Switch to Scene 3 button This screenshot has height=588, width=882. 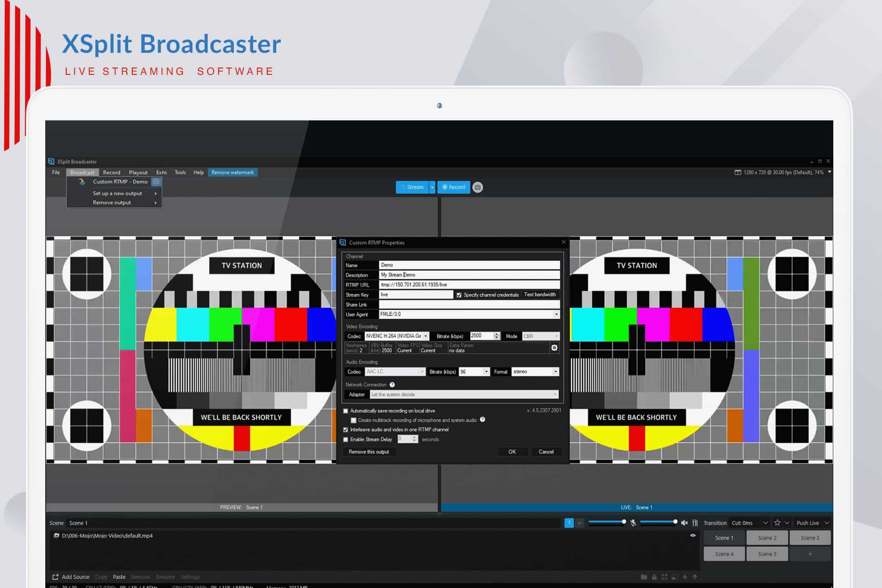tap(810, 538)
